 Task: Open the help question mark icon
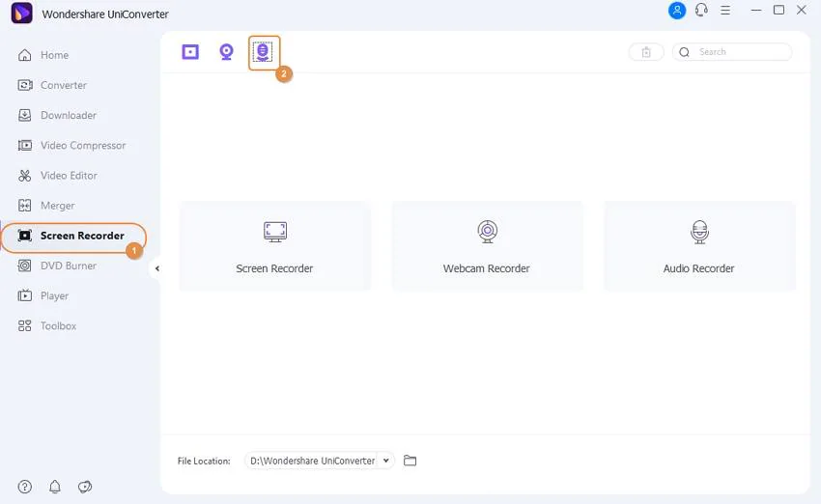pyautogui.click(x=24, y=487)
